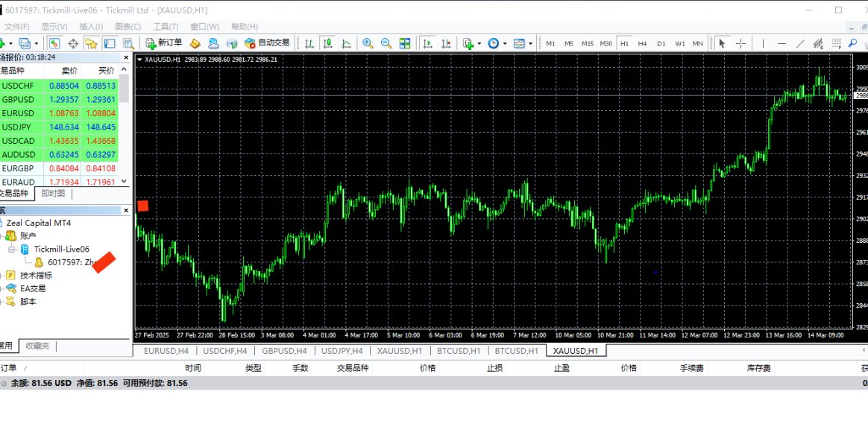Image resolution: width=868 pixels, height=447 pixels.
Task: Close the Market Watch panel
Action: coord(125,57)
